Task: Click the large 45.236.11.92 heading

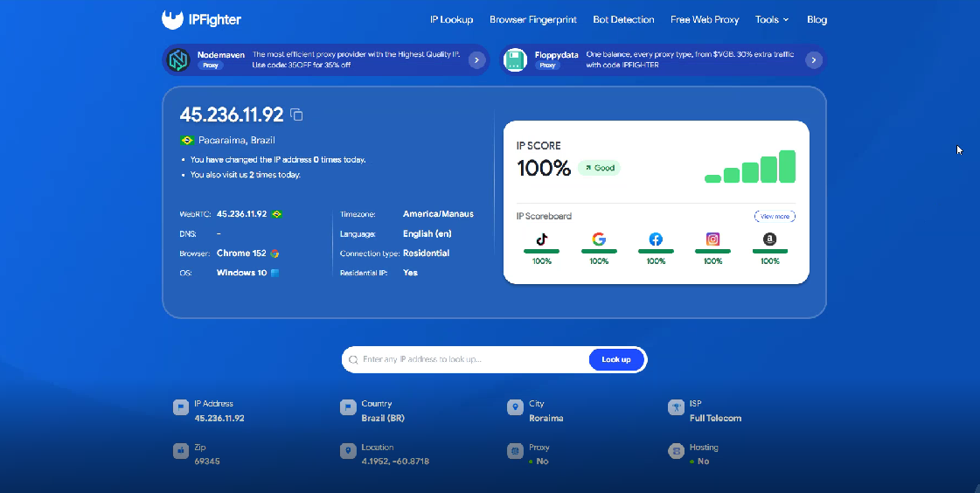Action: 232,115
